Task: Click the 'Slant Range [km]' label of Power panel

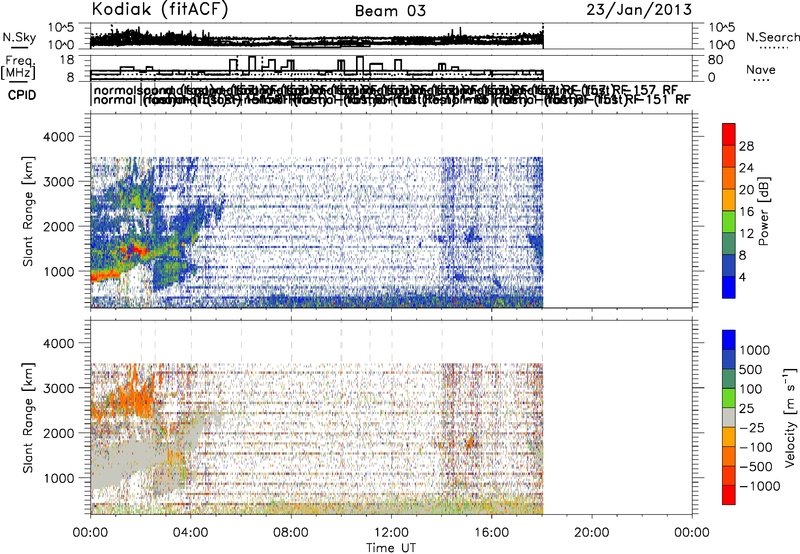Action: 28,212
